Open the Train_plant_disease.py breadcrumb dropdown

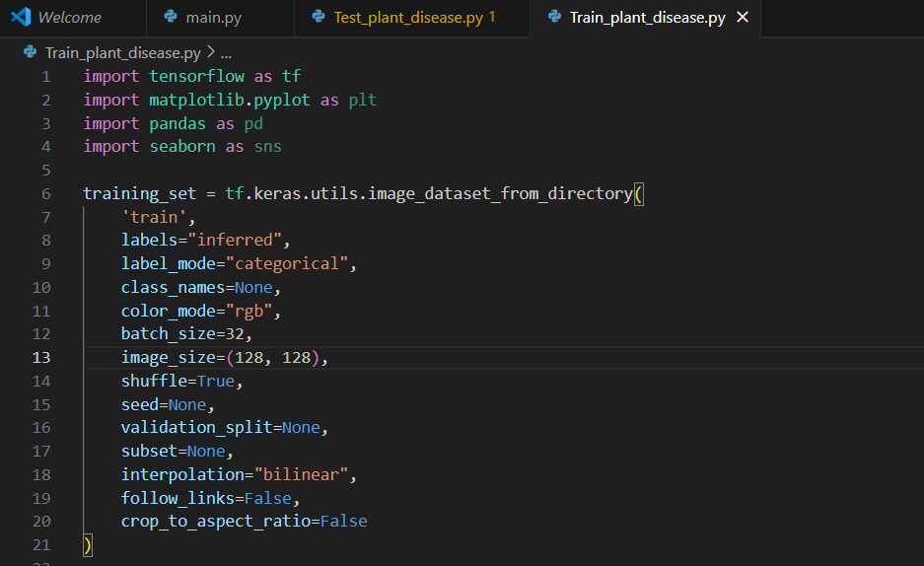[122, 52]
